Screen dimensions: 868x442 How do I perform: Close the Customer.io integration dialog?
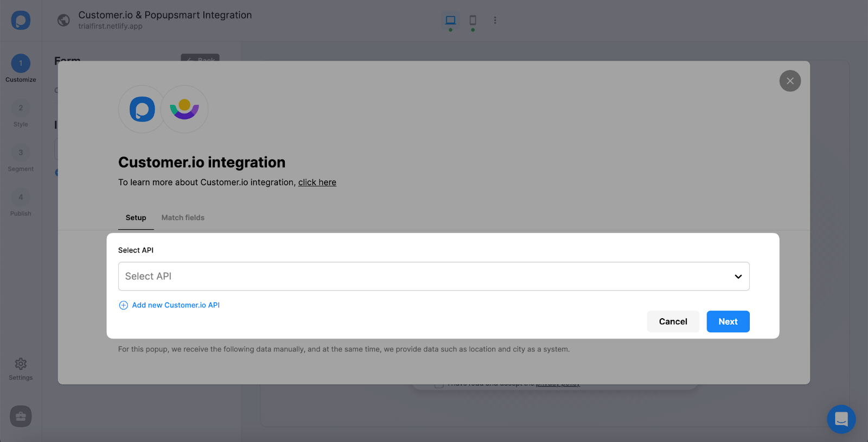(790, 81)
